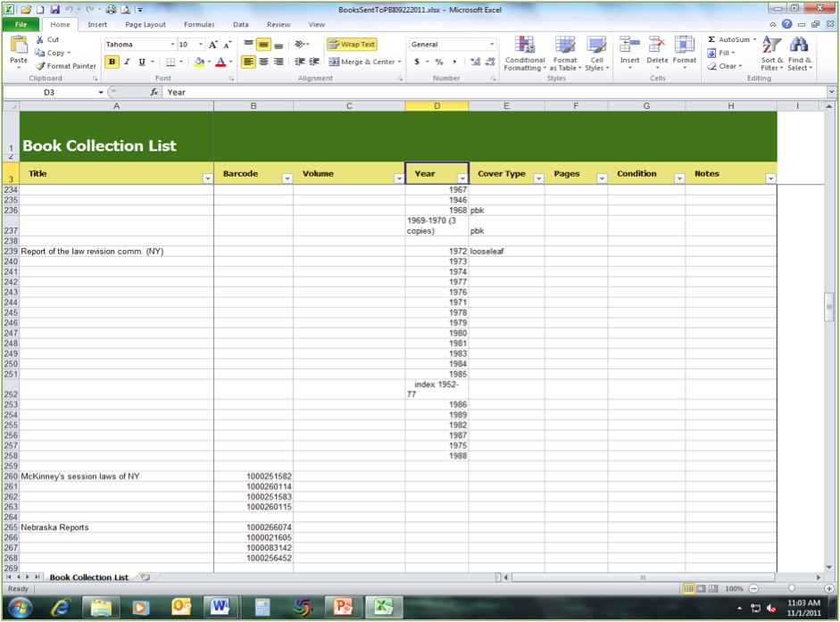Click the Find & Select icon
The image size is (840, 622).
coord(799,46)
